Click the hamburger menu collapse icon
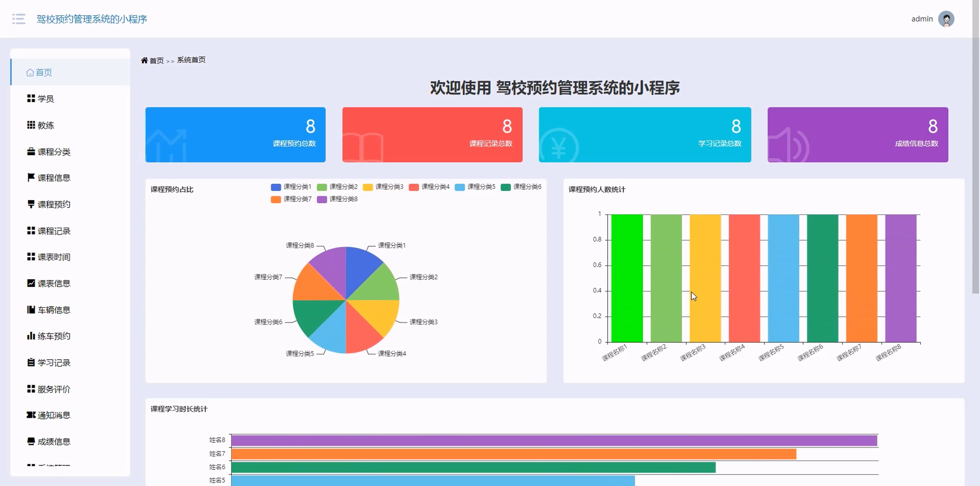This screenshot has width=980, height=486. (19, 19)
